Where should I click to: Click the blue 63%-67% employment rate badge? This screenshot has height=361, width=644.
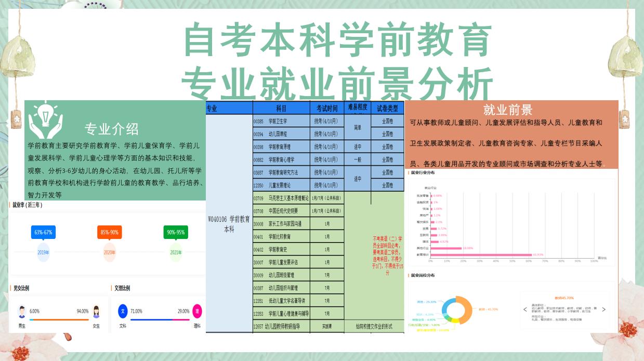(x=43, y=233)
